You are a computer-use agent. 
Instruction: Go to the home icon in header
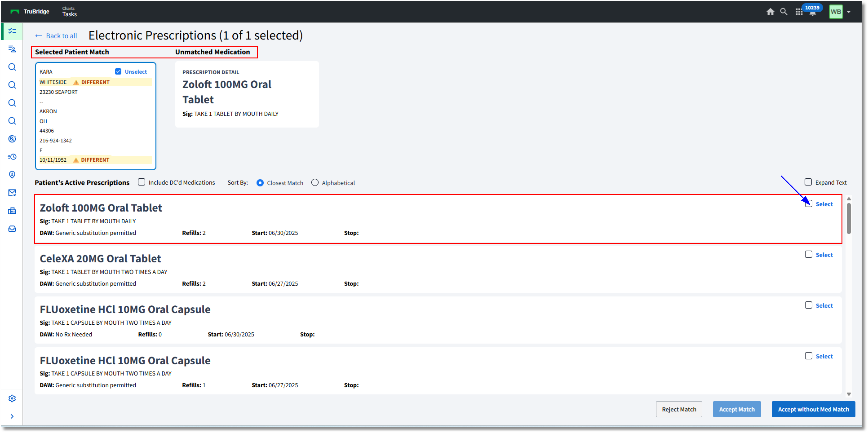point(770,12)
